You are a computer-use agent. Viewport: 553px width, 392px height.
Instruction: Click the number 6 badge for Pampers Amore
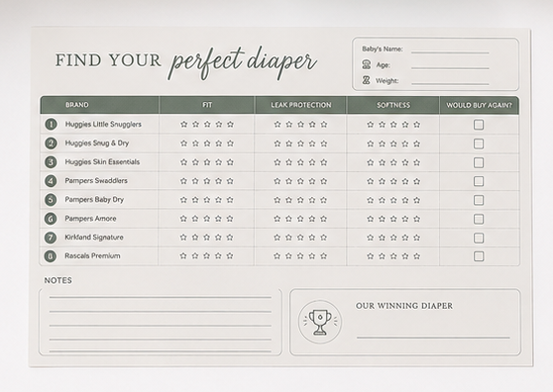point(51,219)
